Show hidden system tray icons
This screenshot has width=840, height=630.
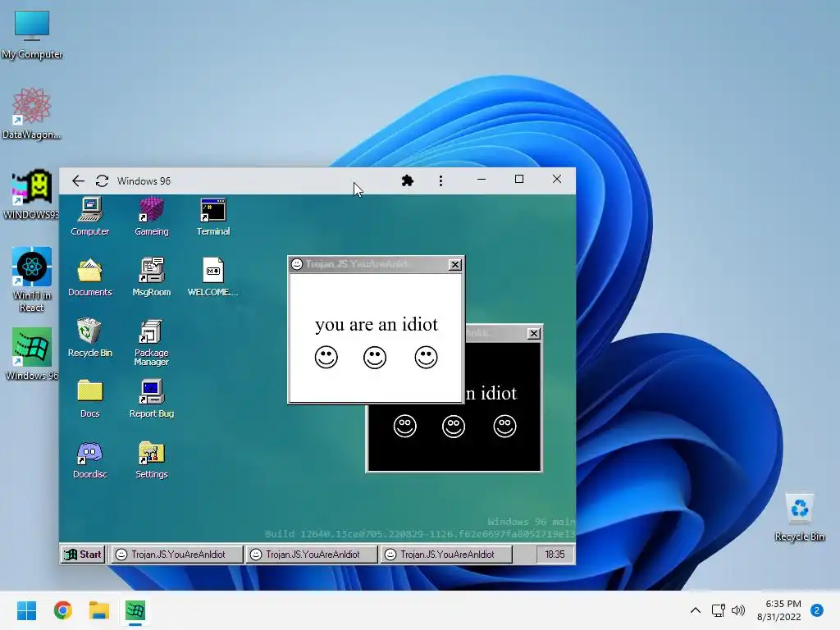(696, 610)
